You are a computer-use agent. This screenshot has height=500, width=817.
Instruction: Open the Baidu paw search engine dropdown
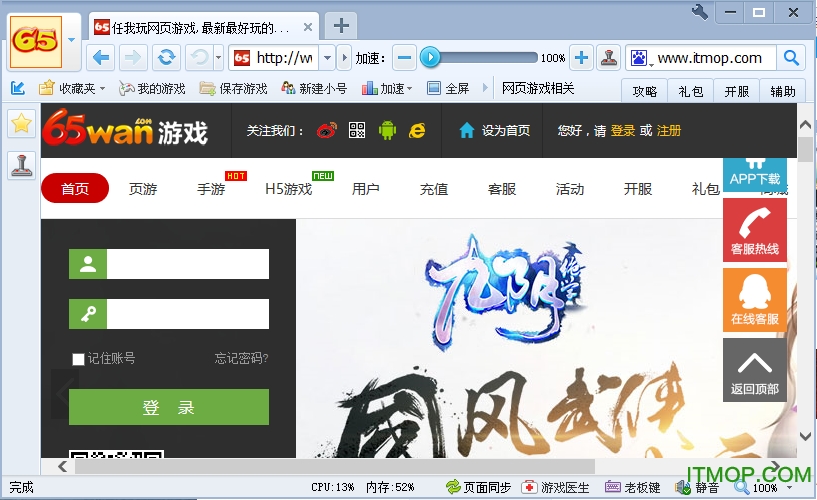coord(640,58)
